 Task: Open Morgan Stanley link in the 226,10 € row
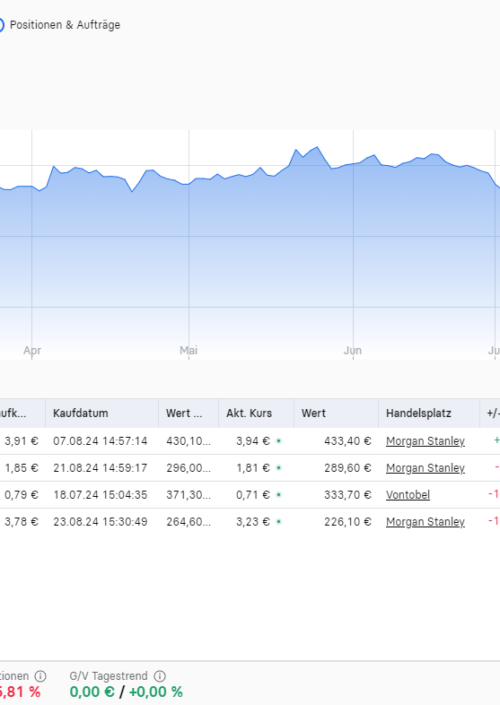425,522
